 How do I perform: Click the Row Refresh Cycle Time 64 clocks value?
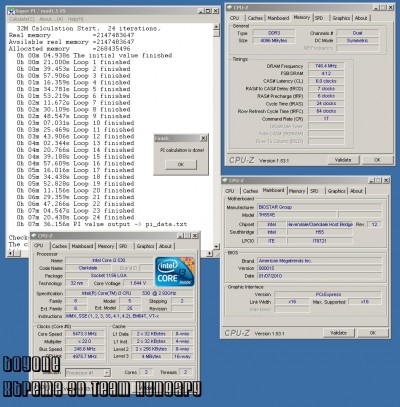(x=326, y=111)
